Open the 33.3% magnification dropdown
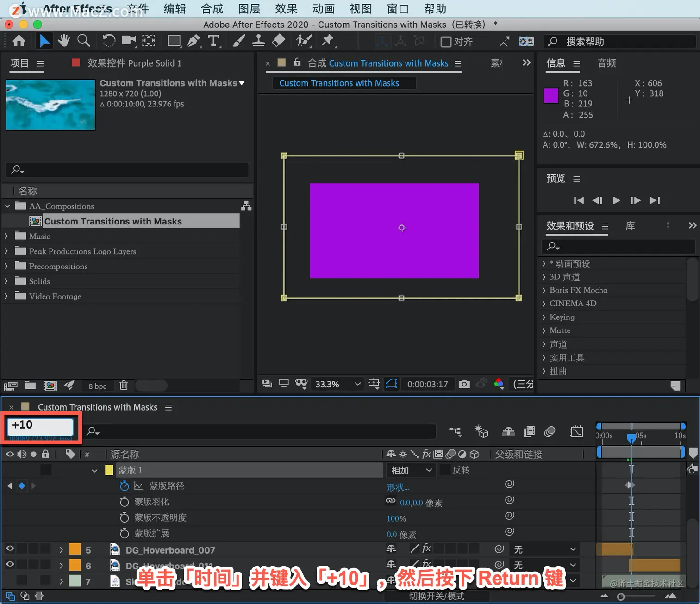 pos(337,384)
